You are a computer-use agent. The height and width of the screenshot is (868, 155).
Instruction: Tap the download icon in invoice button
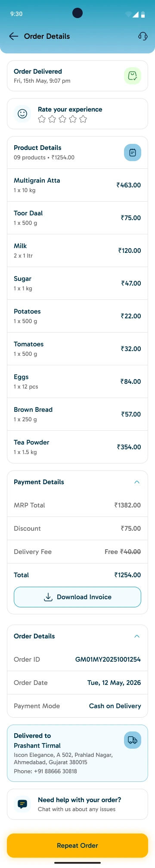48,597
